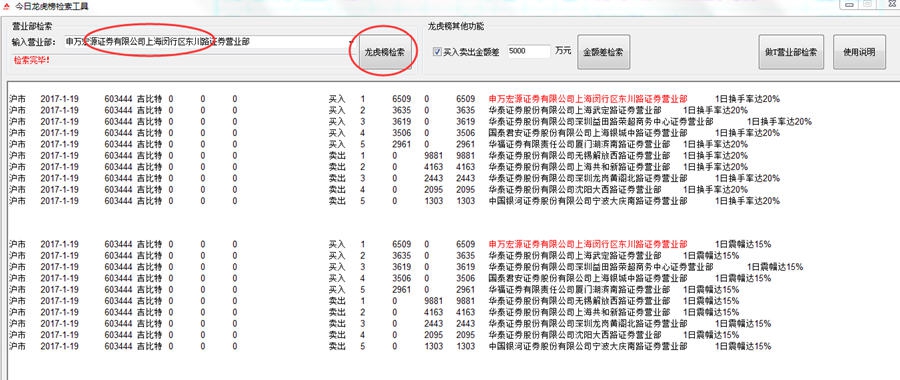The image size is (900, 380).
Task: Click 华泰证券深圳龙岗黄阁北路 in 震幅达15% block
Action: [588, 324]
